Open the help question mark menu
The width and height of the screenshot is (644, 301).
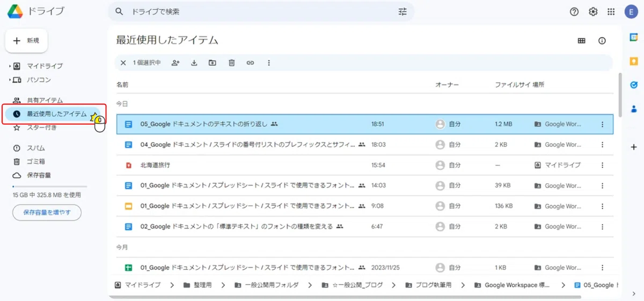pos(574,12)
